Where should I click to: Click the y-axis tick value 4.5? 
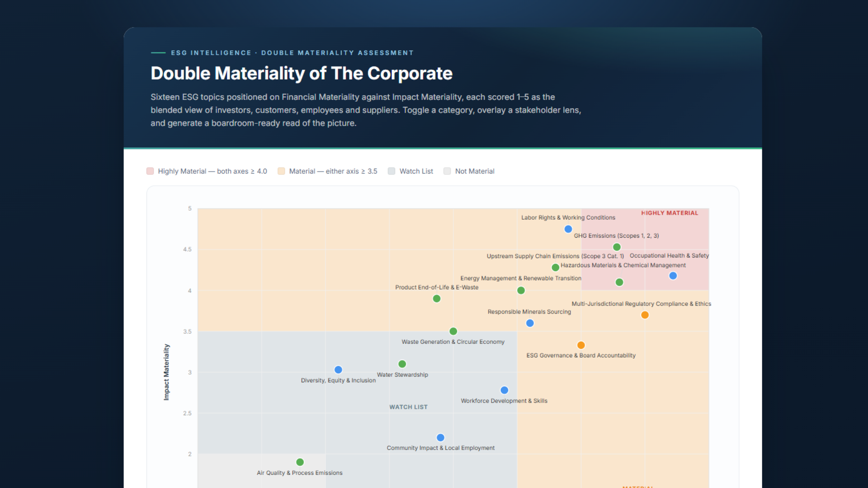pos(187,249)
